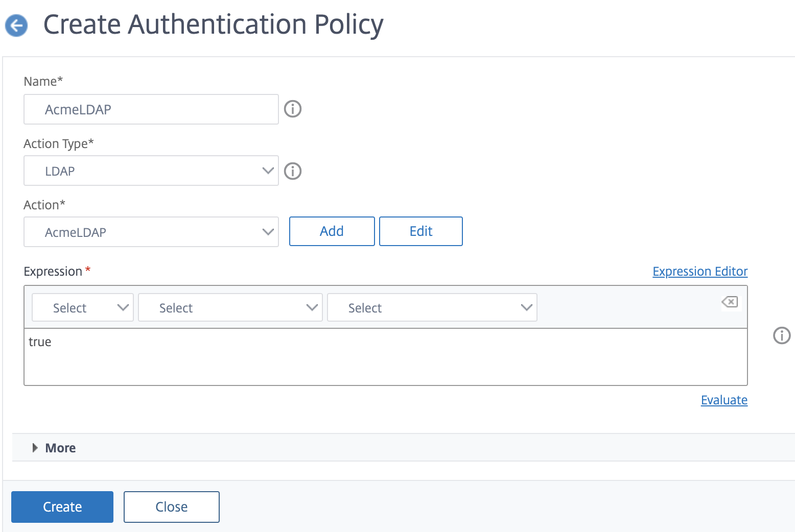The height and width of the screenshot is (532, 795).
Task: Click Add to create a new action
Action: [x=332, y=231]
